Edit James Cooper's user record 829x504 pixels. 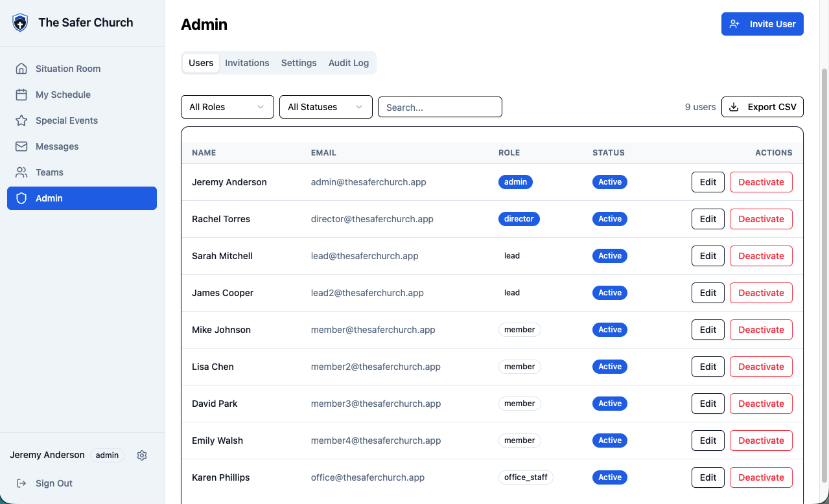point(708,293)
